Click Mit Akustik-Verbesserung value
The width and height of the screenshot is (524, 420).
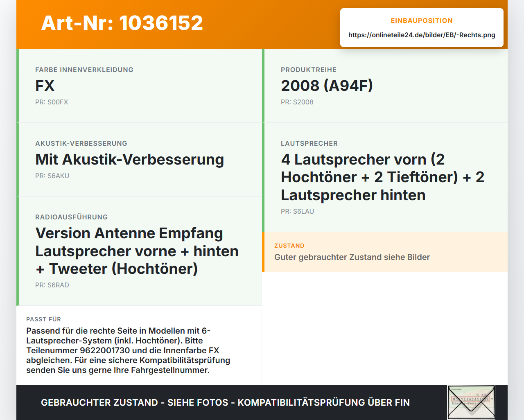tap(129, 159)
